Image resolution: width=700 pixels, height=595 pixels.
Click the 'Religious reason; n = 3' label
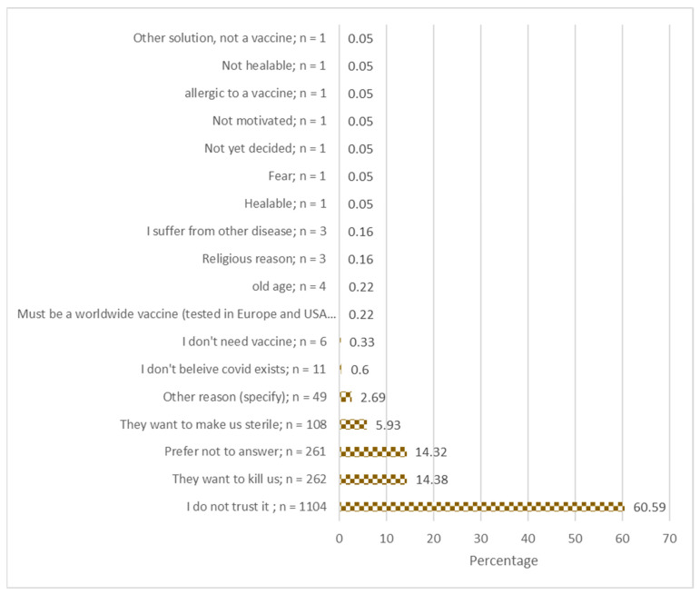tap(264, 259)
